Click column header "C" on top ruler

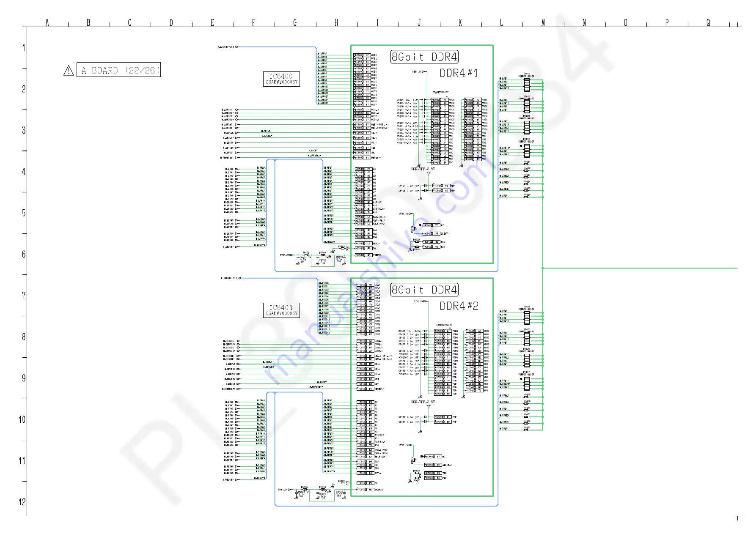(x=130, y=22)
